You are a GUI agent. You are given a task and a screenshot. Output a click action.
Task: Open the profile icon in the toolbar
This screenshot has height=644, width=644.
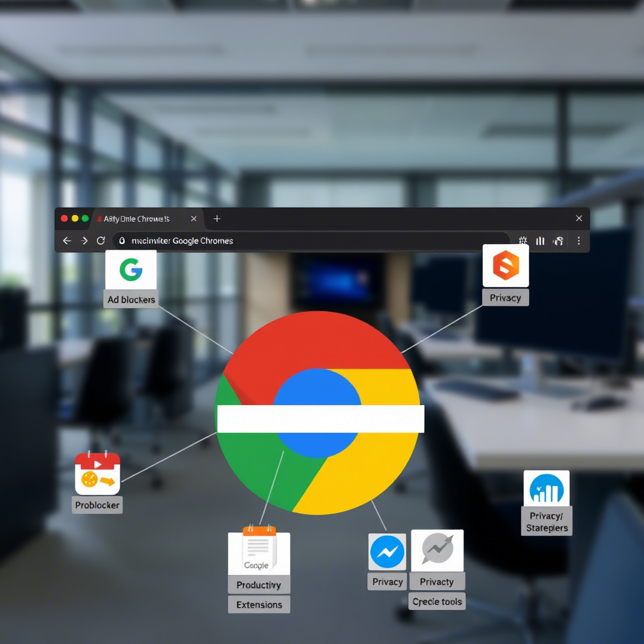[558, 241]
